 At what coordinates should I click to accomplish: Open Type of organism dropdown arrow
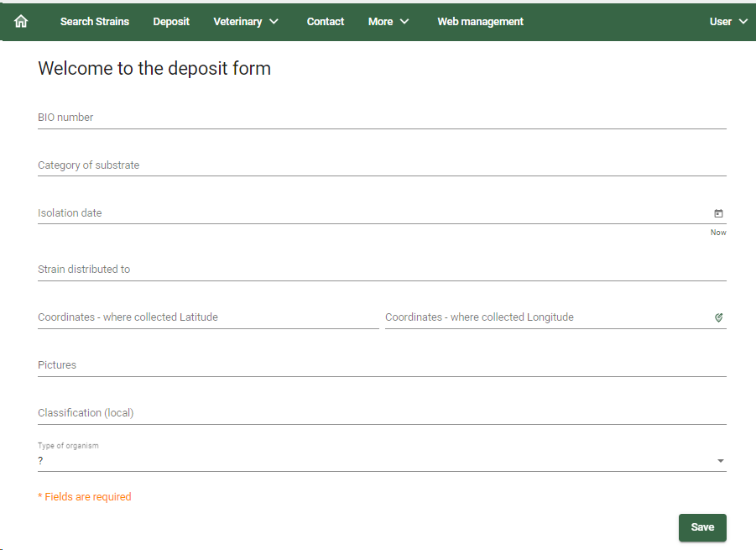tap(720, 461)
